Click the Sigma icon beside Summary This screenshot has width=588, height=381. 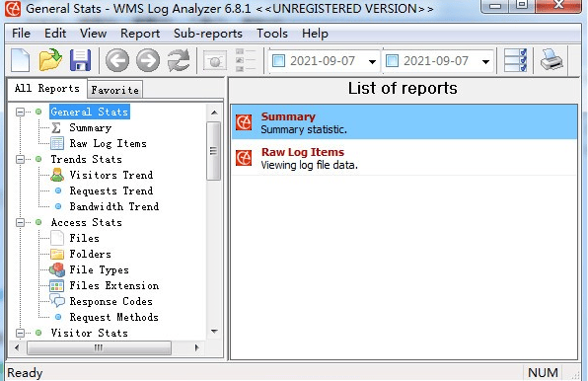point(56,128)
